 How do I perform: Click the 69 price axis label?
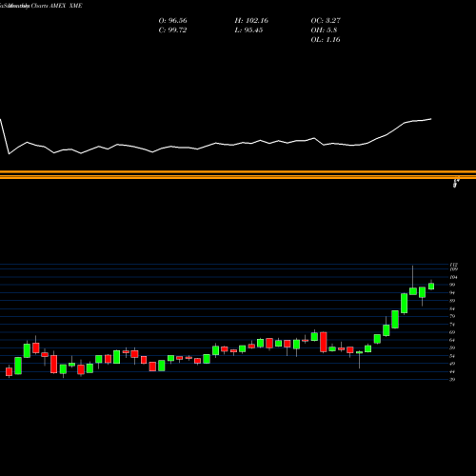click(452, 332)
